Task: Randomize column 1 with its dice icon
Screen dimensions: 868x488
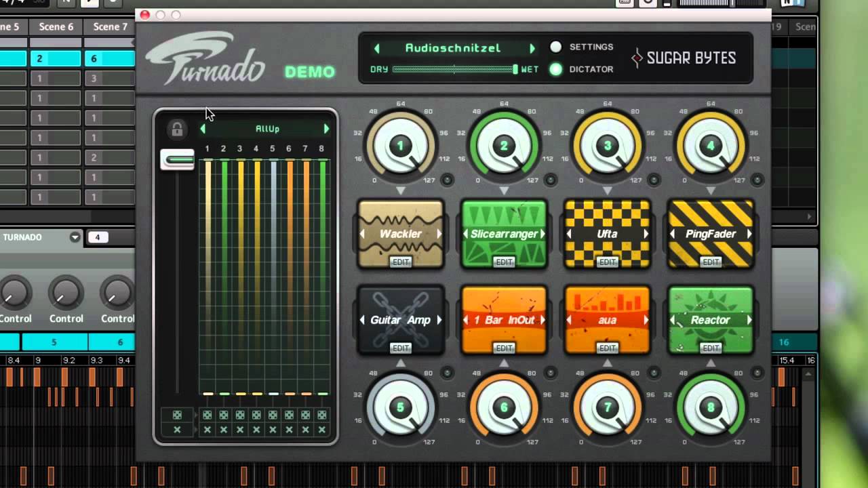Action: click(208, 415)
